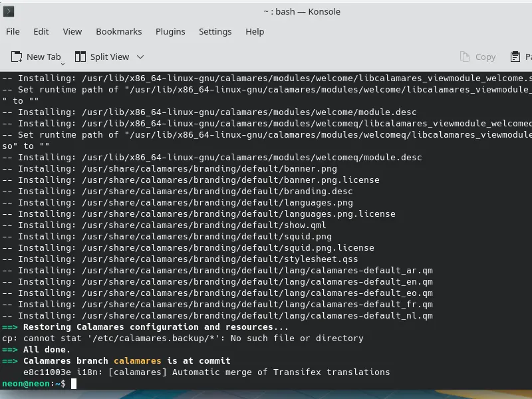The width and height of the screenshot is (532, 399).
Task: Open the Edit menu
Action: tap(41, 31)
